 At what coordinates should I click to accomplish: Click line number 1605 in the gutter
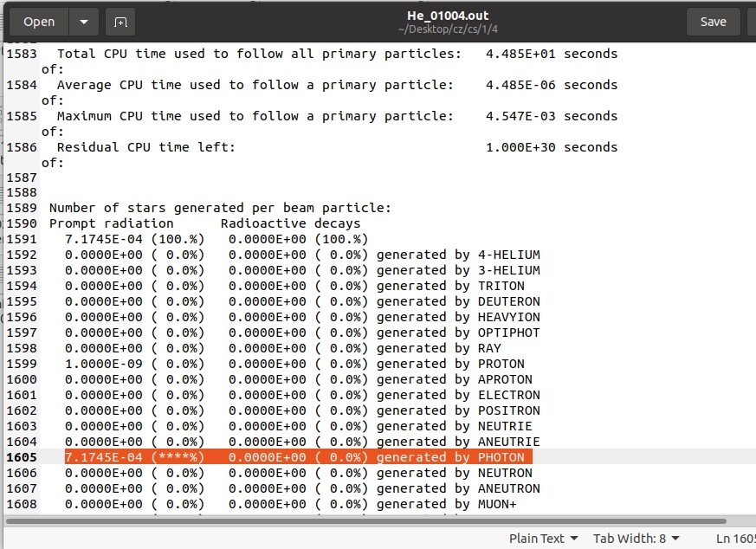pyautogui.click(x=22, y=457)
